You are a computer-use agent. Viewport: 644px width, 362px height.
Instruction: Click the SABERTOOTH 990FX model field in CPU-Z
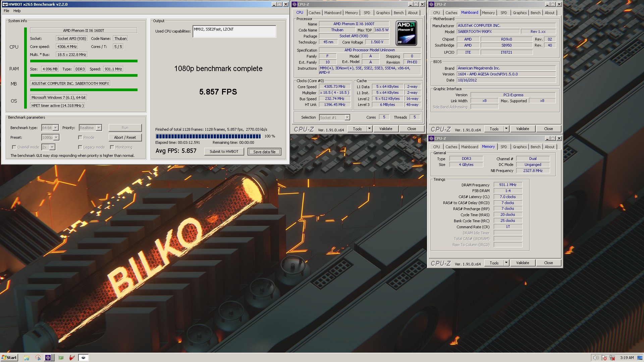point(488,32)
